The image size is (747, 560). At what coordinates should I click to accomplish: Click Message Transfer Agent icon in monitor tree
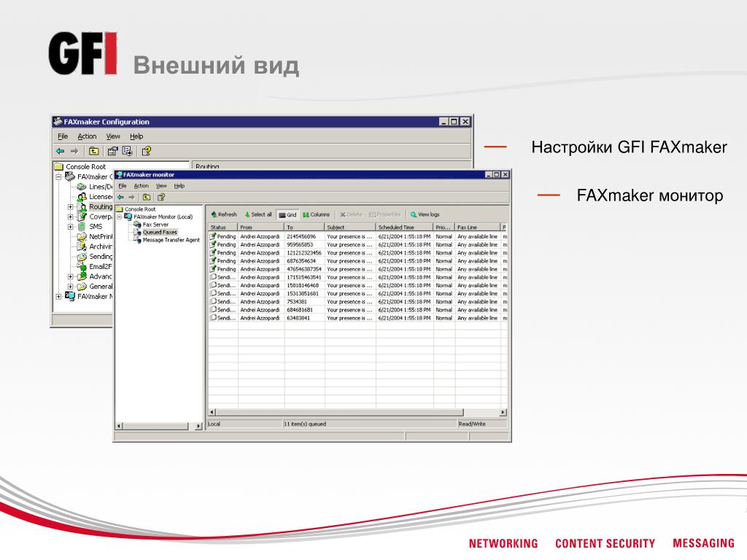point(137,240)
